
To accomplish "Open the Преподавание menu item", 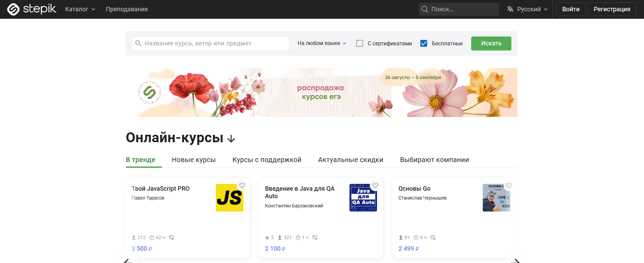I will tap(127, 9).
